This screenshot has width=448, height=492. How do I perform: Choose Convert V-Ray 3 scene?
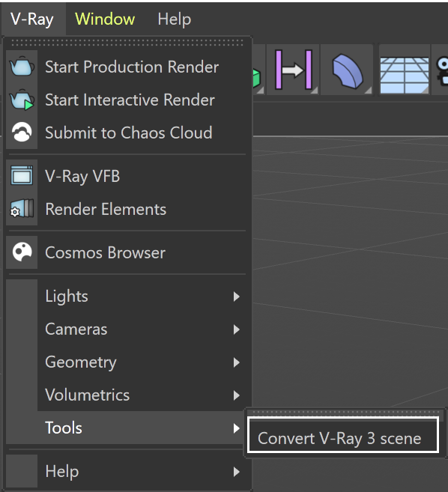[343, 435]
